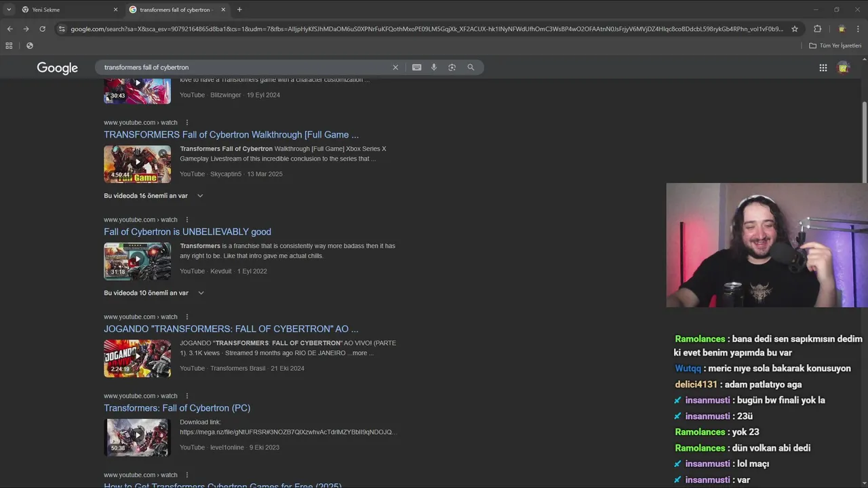Click the Kevduit channel name

point(221,271)
